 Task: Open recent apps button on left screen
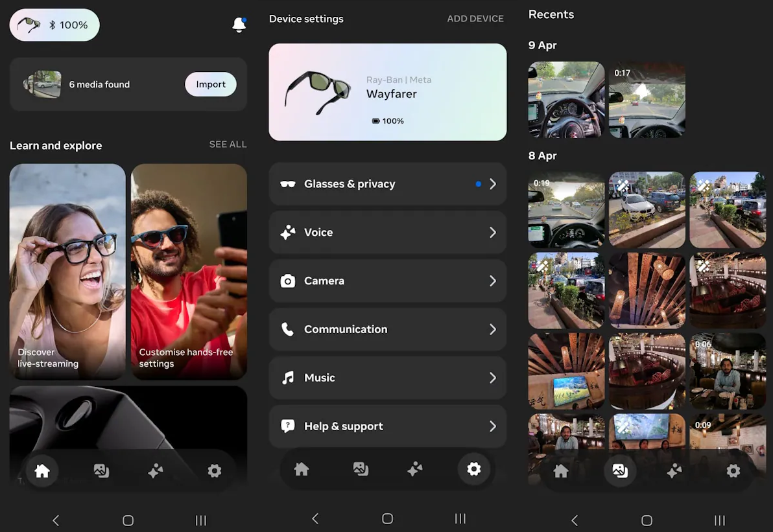200,520
